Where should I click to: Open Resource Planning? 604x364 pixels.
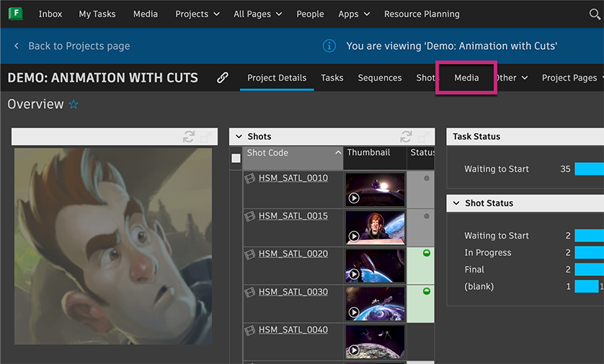[422, 14]
